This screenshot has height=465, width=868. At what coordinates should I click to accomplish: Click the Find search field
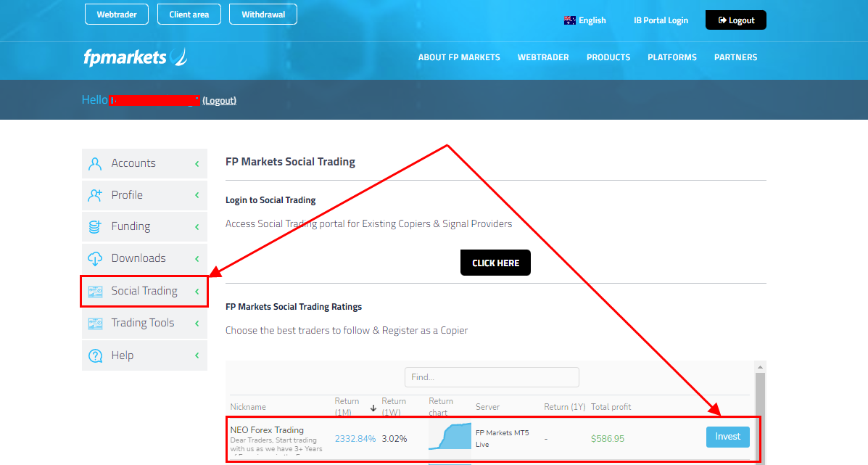[x=492, y=377]
